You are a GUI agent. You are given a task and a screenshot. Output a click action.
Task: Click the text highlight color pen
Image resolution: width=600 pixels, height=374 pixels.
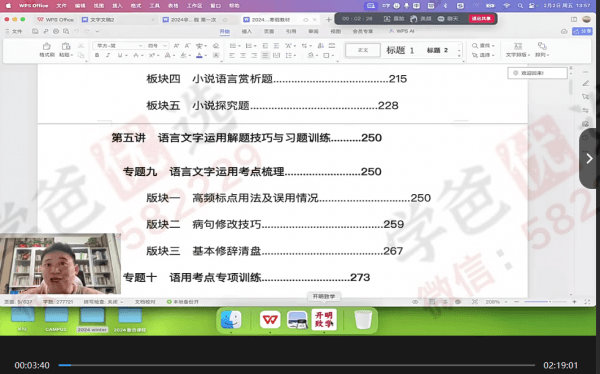coord(183,56)
